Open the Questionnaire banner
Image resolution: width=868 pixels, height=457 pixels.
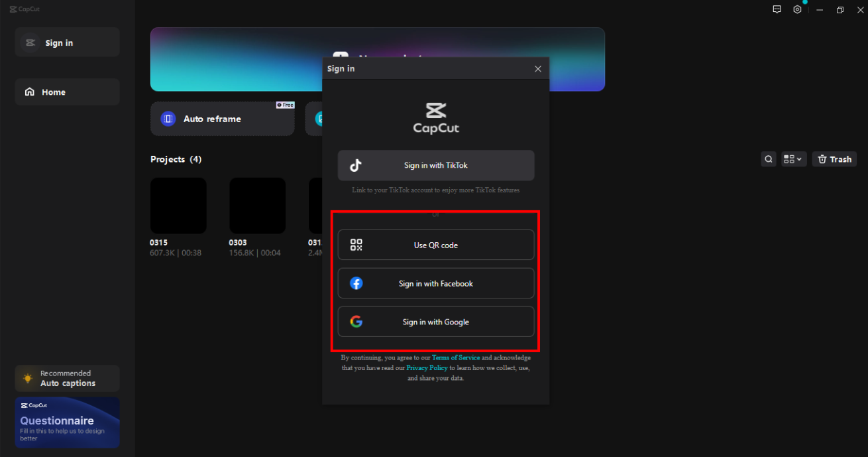click(67, 423)
